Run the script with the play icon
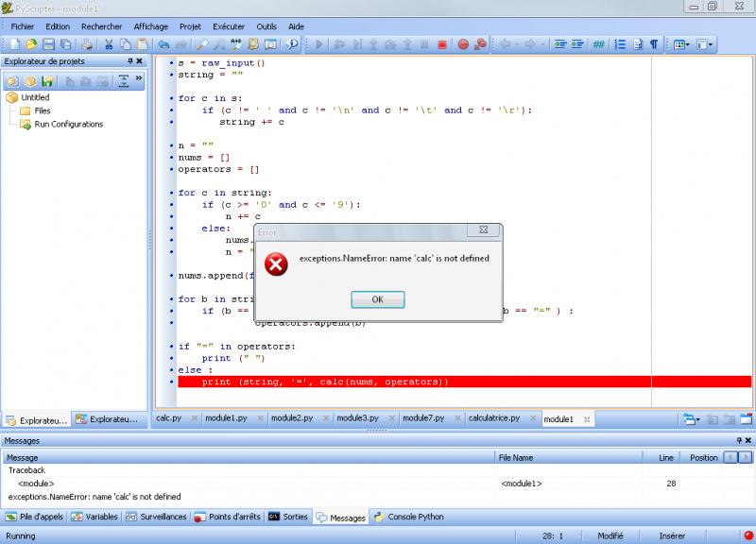Image resolution: width=756 pixels, height=544 pixels. (318, 44)
